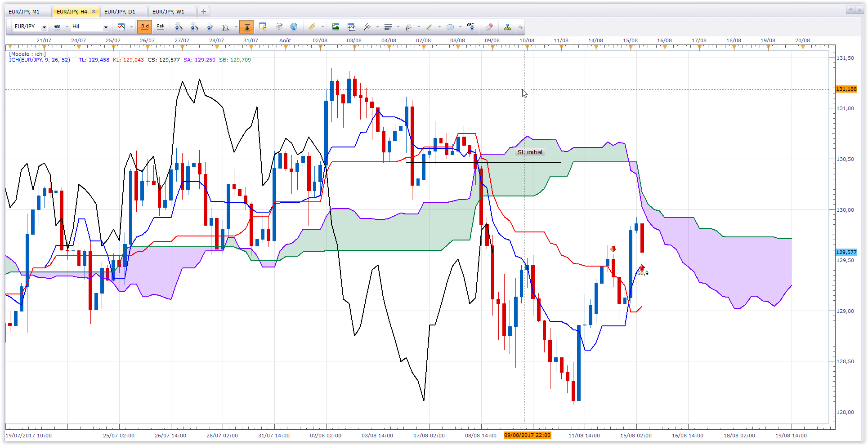Click the SL initial label on chart

530,152
